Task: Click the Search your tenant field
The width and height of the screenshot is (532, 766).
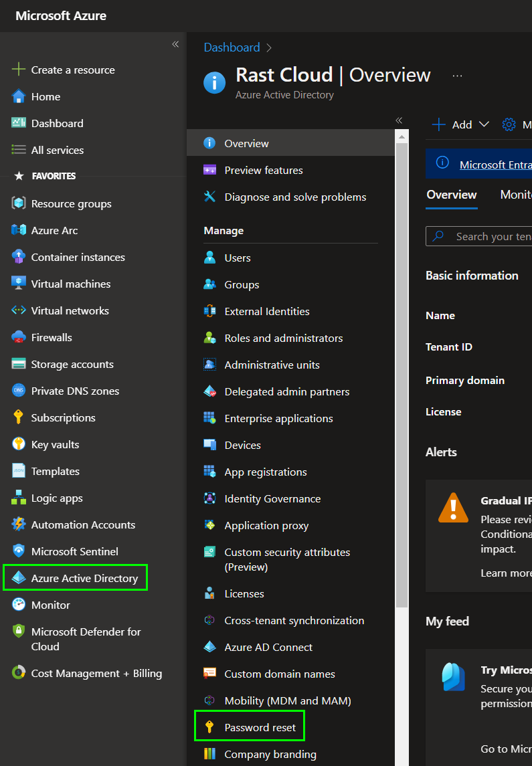Action: (492, 236)
